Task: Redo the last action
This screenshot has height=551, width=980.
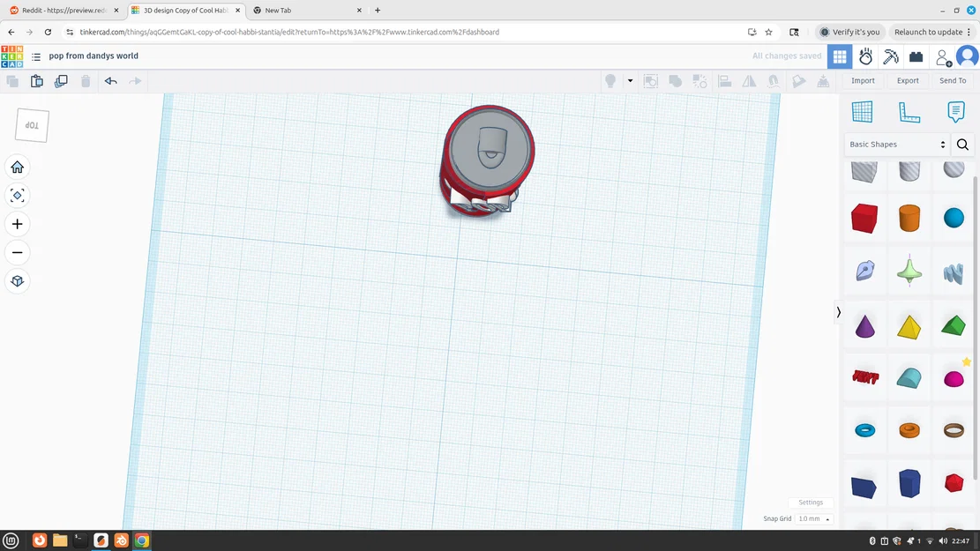Action: (x=135, y=81)
